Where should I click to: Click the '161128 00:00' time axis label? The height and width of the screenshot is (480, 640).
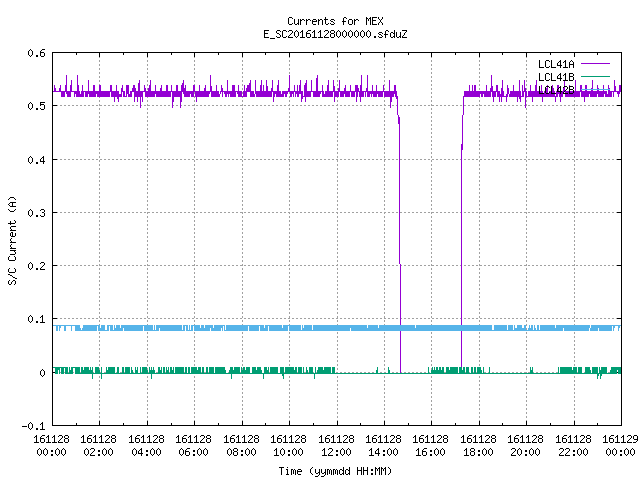(51, 445)
